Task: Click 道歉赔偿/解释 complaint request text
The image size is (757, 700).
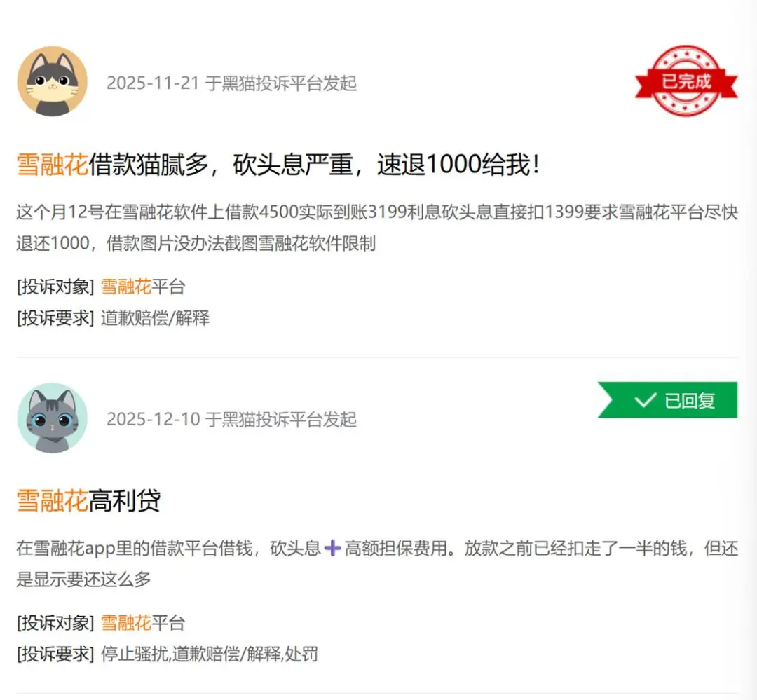Action: pyautogui.click(x=155, y=317)
